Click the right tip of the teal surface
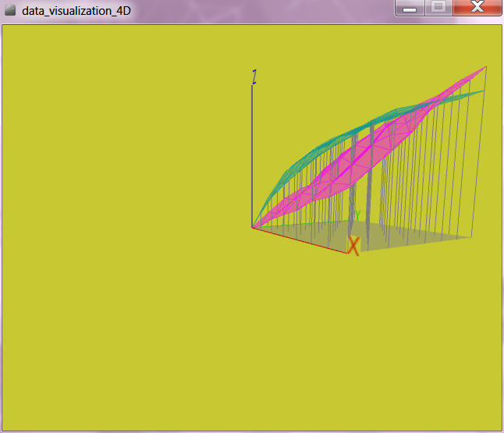Viewport: 504px width, 433px height. [483, 91]
